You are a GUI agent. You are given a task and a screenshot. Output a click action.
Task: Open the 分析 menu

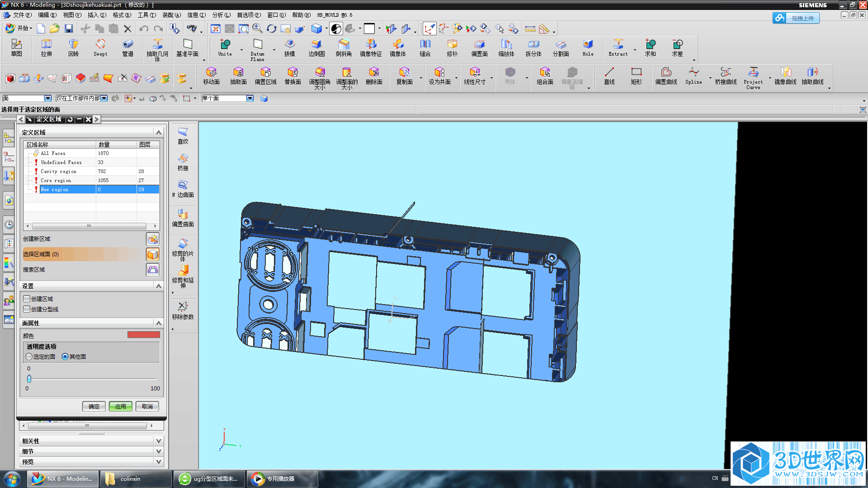pos(222,15)
